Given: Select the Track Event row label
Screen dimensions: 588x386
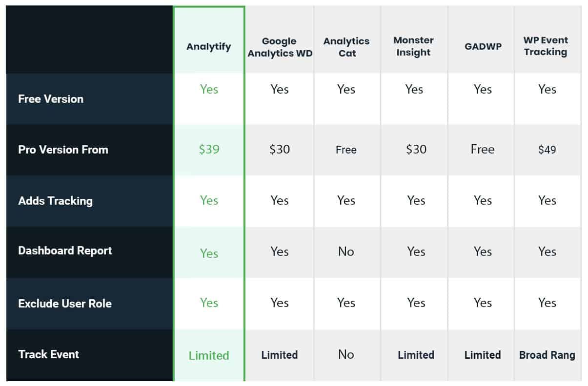Looking at the screenshot, I should pos(48,354).
